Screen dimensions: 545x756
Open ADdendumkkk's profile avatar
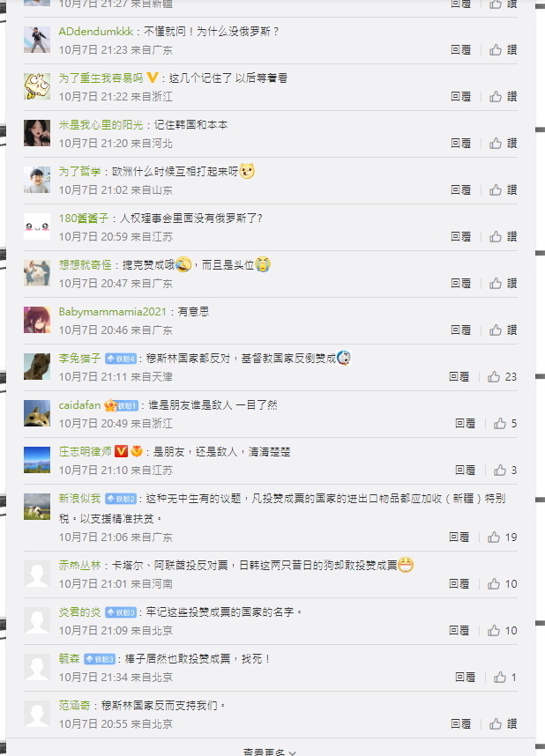(37, 40)
